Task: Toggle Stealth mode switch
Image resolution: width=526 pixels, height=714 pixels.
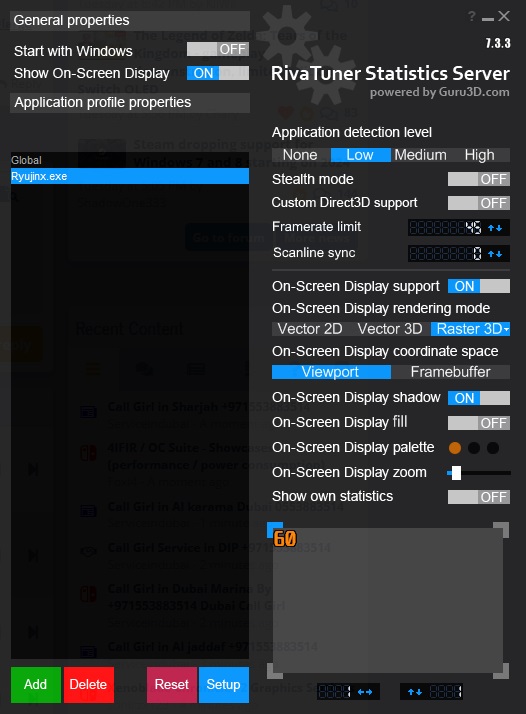Action: [479, 179]
